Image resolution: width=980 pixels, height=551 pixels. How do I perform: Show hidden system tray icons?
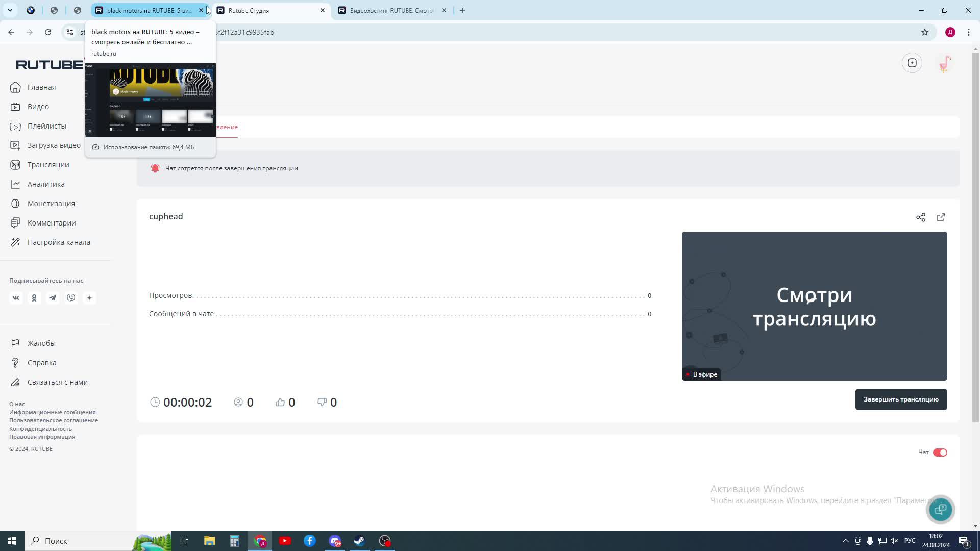[845, 541]
